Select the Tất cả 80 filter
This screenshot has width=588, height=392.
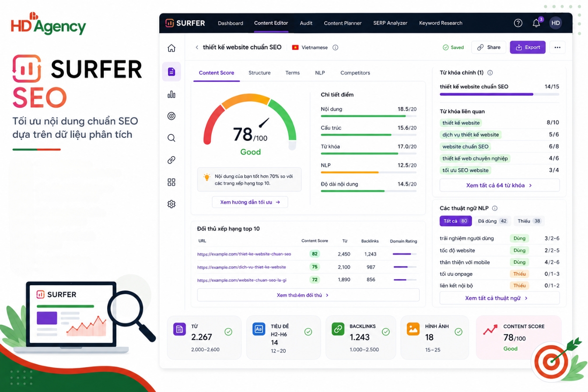[x=455, y=221]
